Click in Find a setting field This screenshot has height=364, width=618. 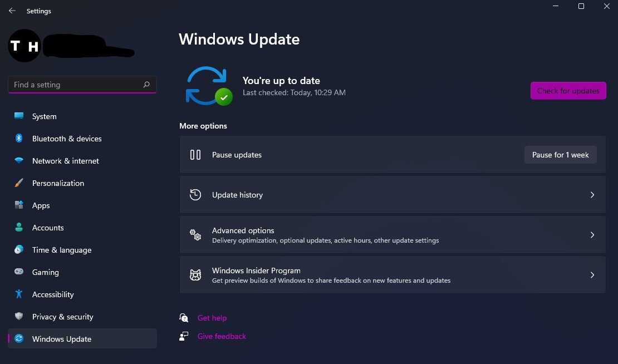(82, 85)
